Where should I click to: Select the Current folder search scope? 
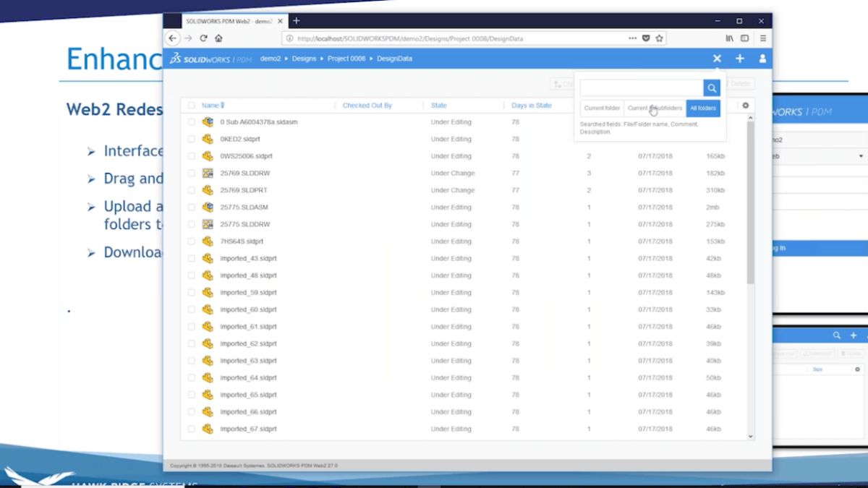601,108
